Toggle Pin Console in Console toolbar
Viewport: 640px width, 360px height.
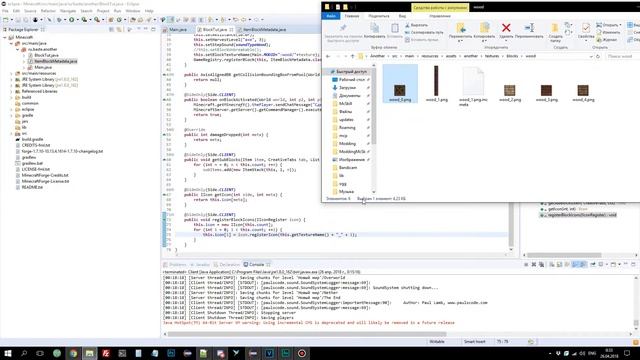[x=593, y=264]
